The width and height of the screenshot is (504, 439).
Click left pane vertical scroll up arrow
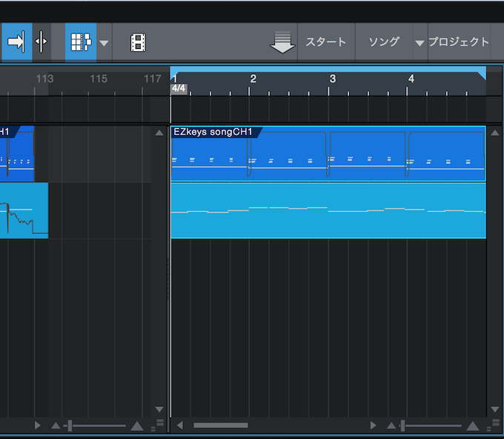[x=159, y=133]
